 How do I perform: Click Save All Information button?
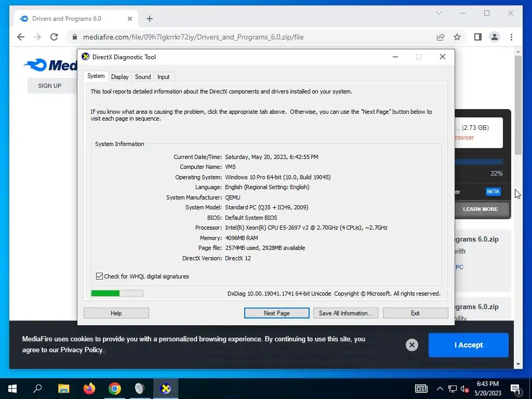(x=345, y=313)
